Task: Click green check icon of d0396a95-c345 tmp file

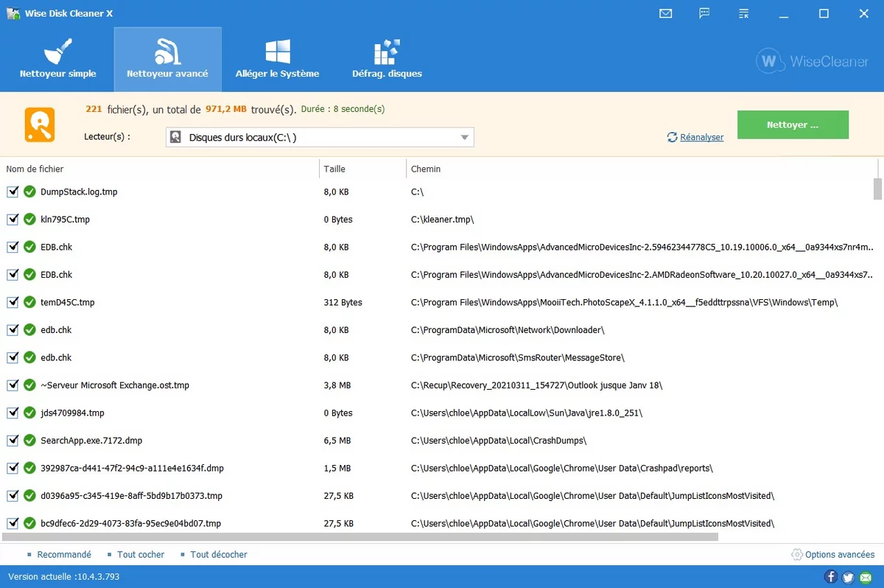Action: pos(29,496)
